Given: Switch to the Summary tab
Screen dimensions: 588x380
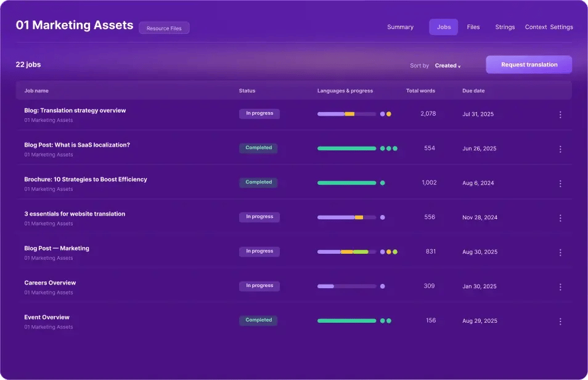Looking at the screenshot, I should pos(400,27).
